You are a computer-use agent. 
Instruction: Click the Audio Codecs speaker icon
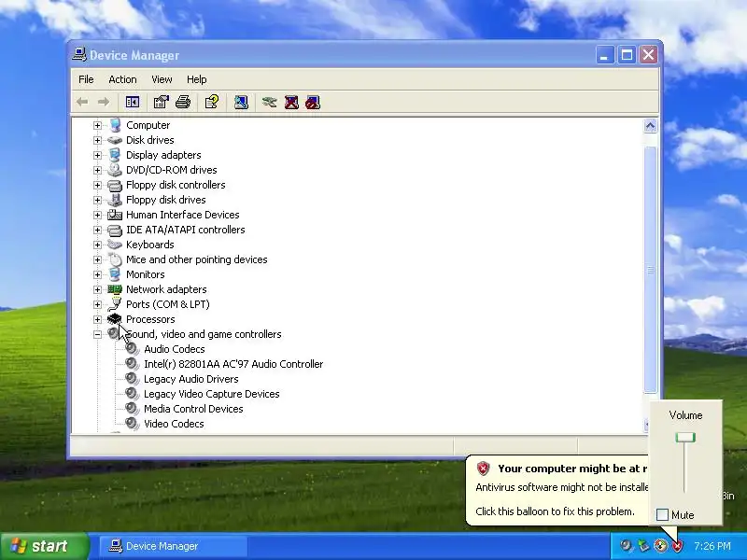click(132, 348)
